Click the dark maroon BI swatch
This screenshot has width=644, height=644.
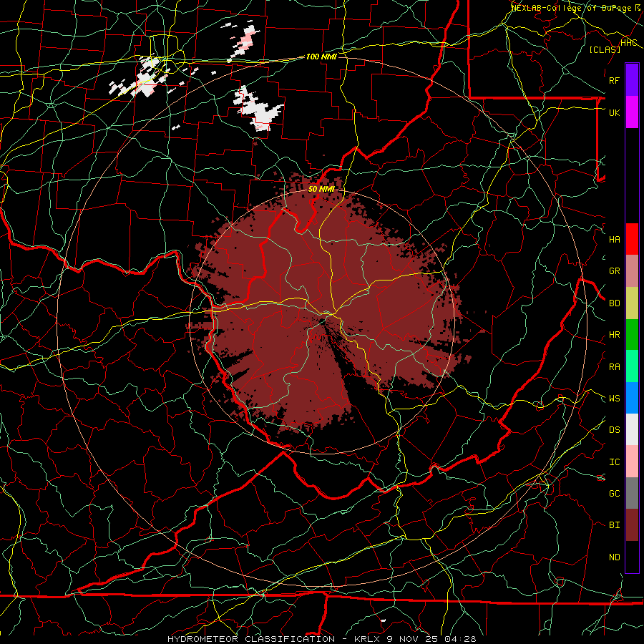point(632,525)
